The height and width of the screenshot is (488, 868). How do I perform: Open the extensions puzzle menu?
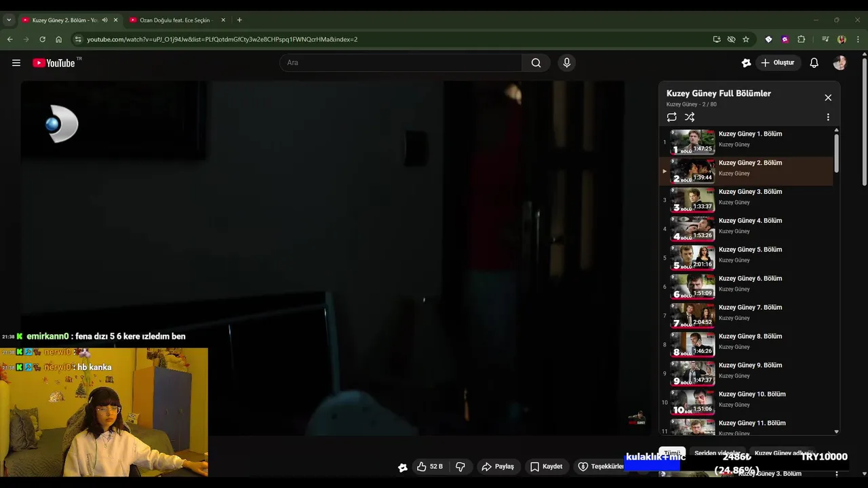(x=802, y=39)
